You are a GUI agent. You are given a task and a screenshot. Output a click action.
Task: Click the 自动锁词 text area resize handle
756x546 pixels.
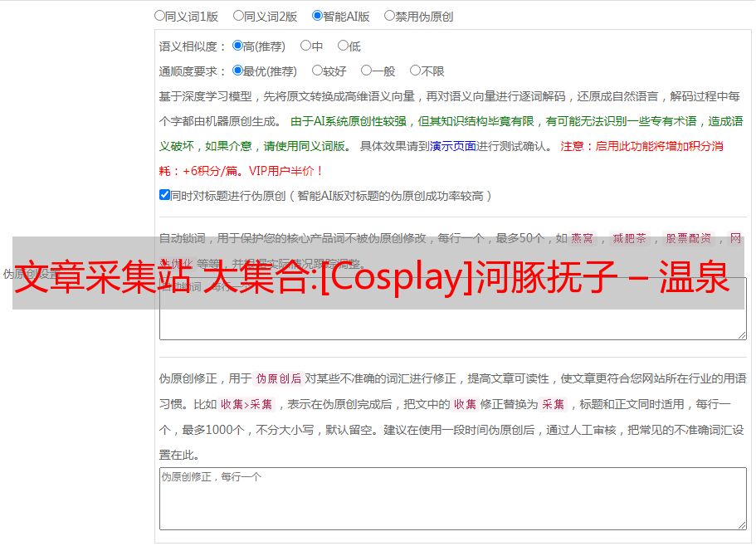coord(741,334)
